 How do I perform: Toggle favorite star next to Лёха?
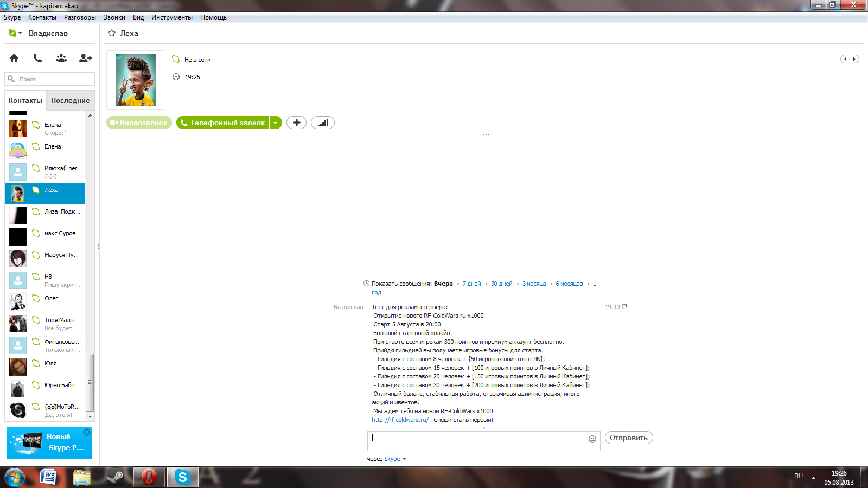(x=112, y=33)
